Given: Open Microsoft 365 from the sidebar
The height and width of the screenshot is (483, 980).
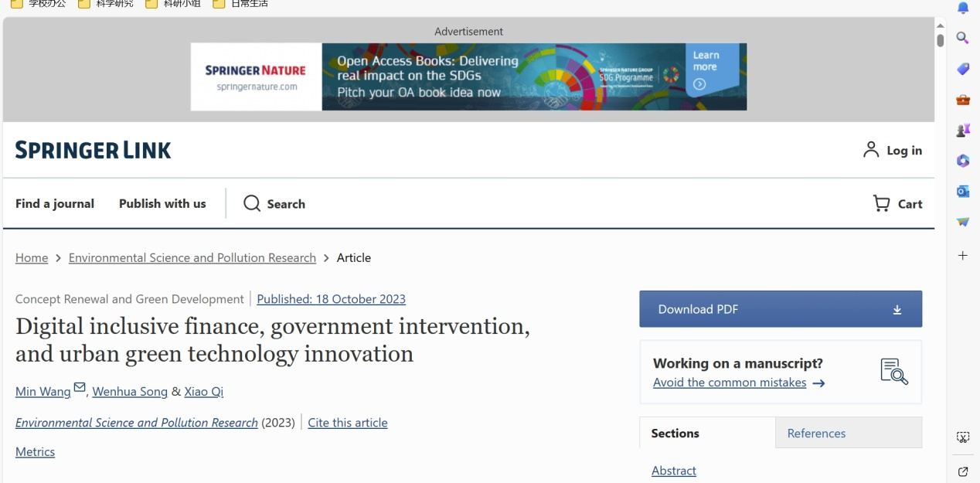Looking at the screenshot, I should click(962, 161).
